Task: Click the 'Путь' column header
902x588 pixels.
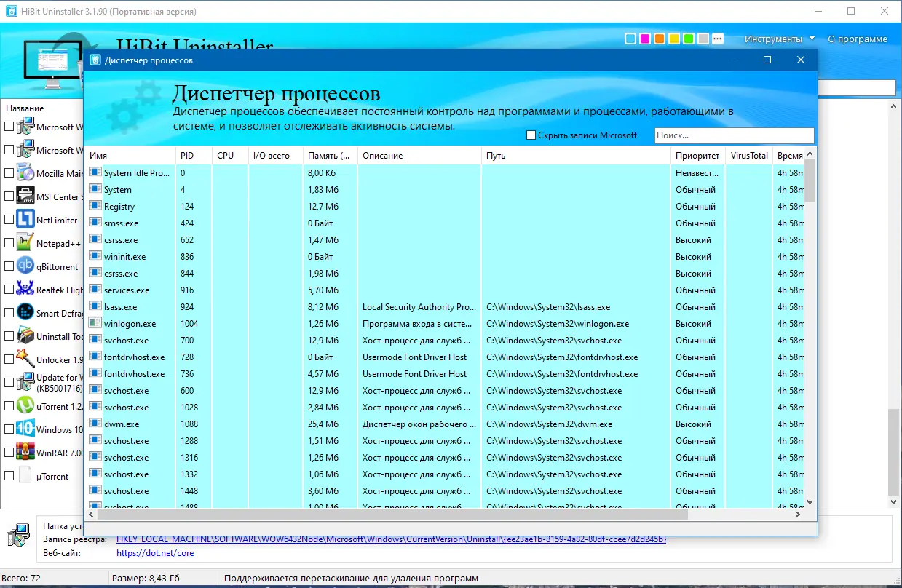Action: pyautogui.click(x=576, y=156)
